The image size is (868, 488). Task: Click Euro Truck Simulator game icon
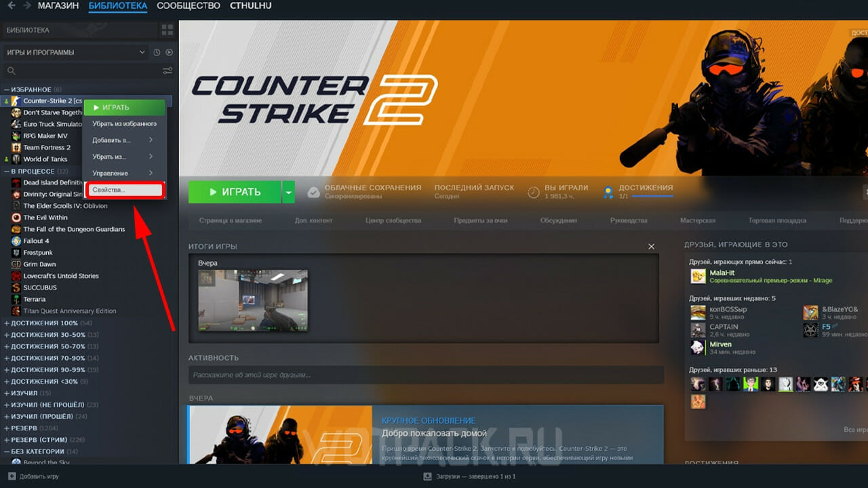click(16, 124)
